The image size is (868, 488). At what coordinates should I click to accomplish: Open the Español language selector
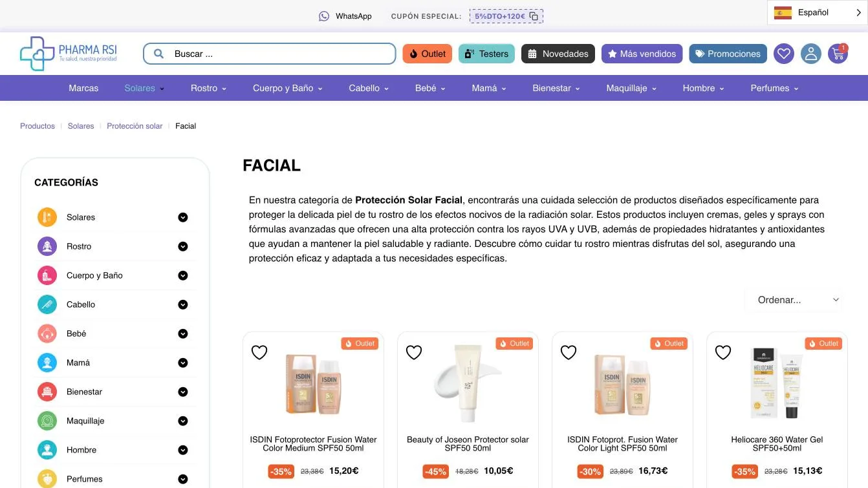[818, 12]
